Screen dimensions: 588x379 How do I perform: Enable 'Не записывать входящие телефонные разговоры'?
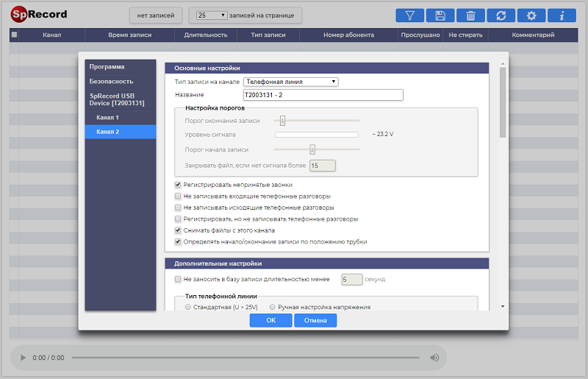click(x=178, y=196)
